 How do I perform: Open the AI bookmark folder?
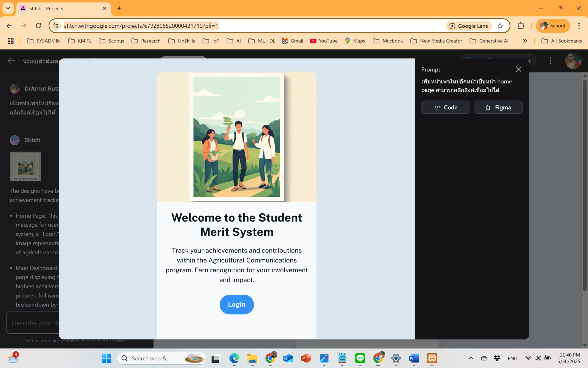[234, 41]
